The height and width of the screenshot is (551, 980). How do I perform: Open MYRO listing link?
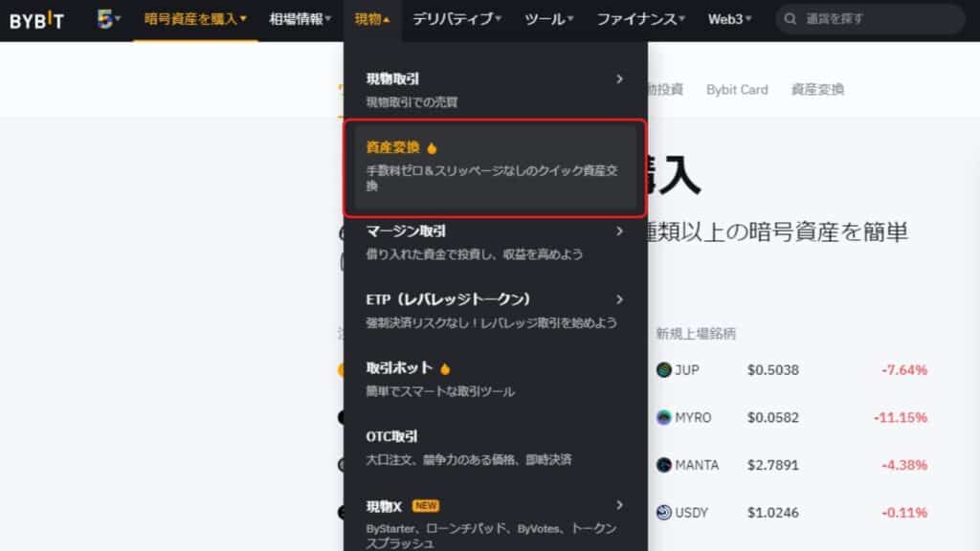(x=693, y=417)
